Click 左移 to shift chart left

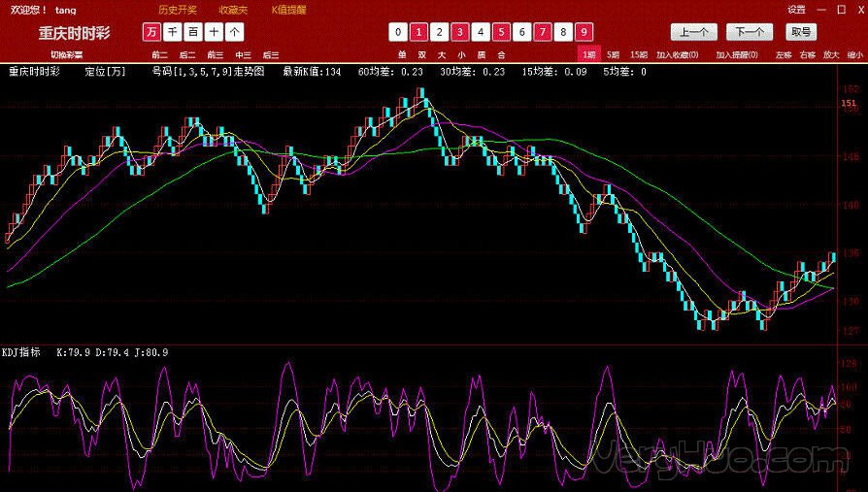tap(784, 55)
